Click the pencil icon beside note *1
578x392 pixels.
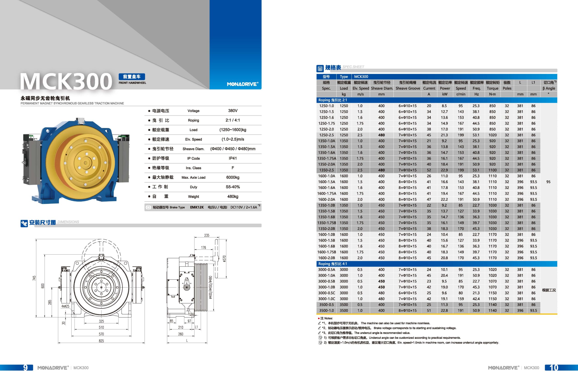(319, 323)
